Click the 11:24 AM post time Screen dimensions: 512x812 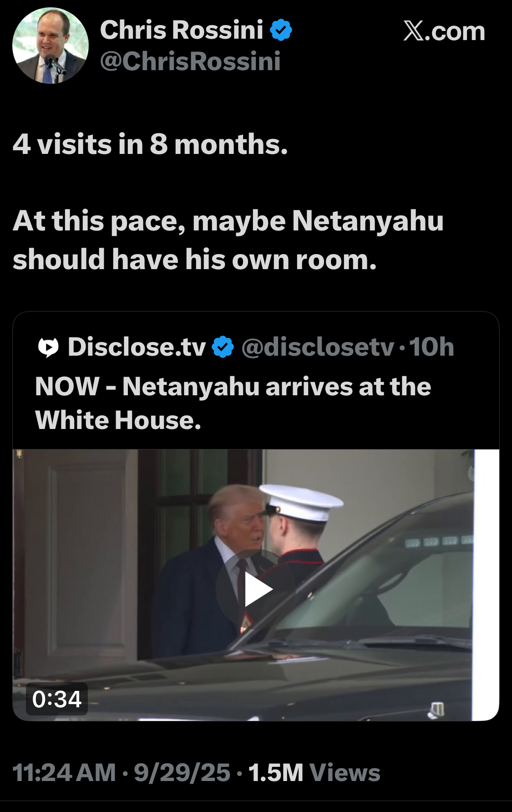pyautogui.click(x=64, y=773)
